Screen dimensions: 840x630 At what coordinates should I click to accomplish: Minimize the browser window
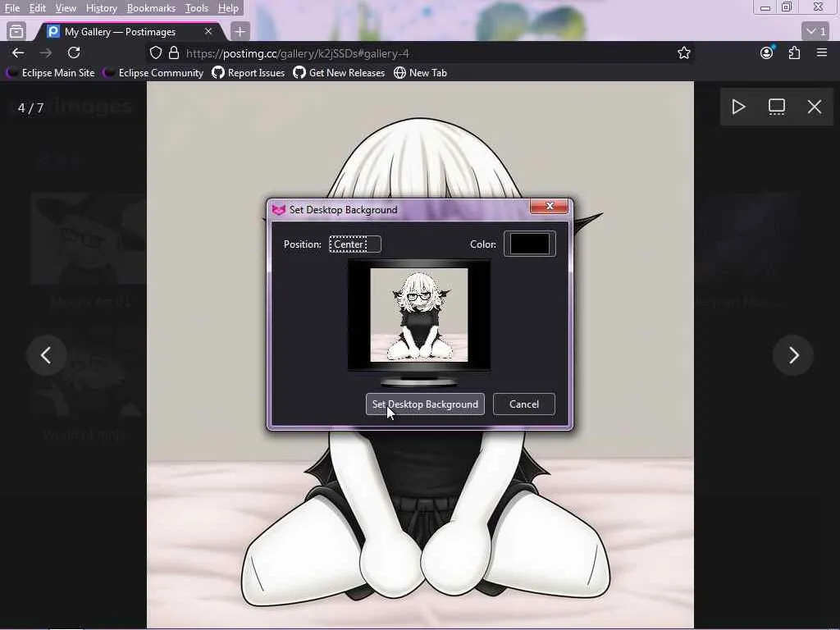pos(765,7)
